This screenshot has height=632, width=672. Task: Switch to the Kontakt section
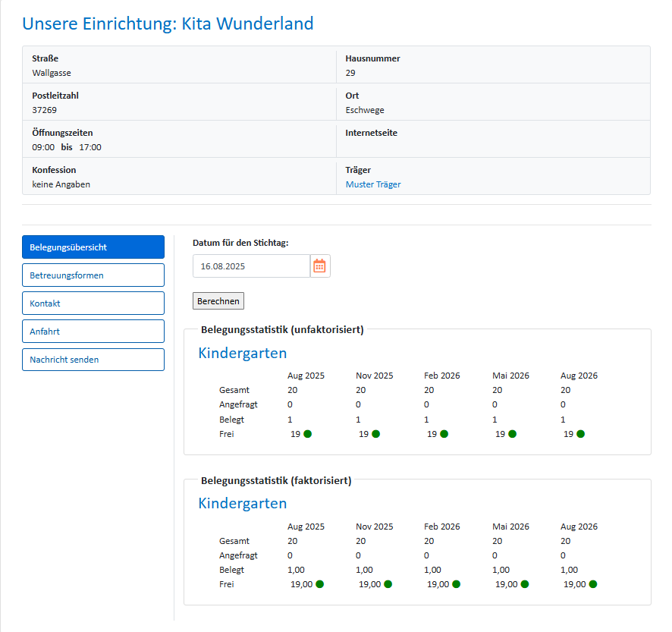click(93, 303)
